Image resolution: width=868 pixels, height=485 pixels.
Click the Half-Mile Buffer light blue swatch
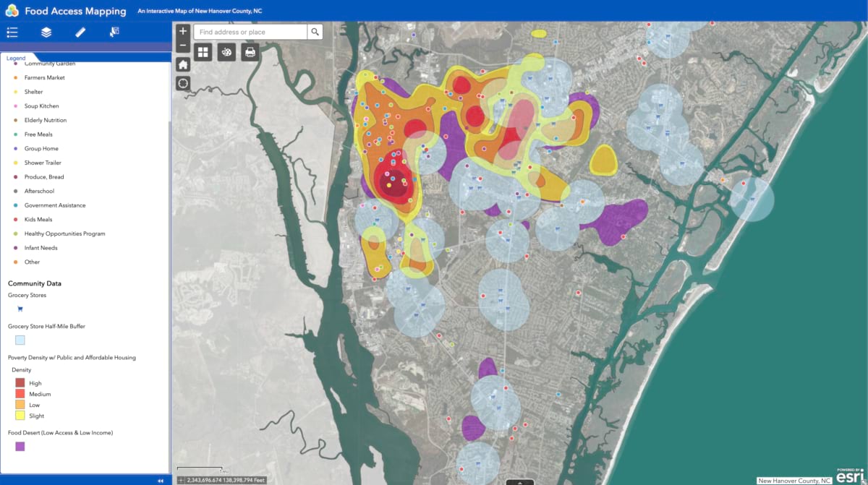pos(20,340)
